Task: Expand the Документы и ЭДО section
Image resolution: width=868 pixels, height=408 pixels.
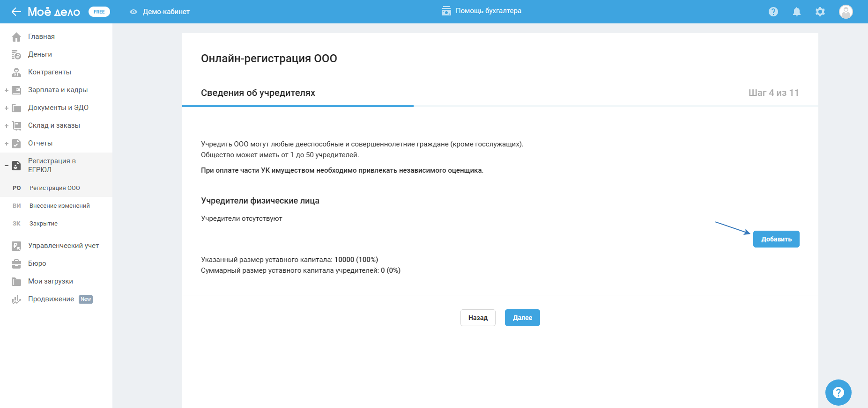Action: 7,108
